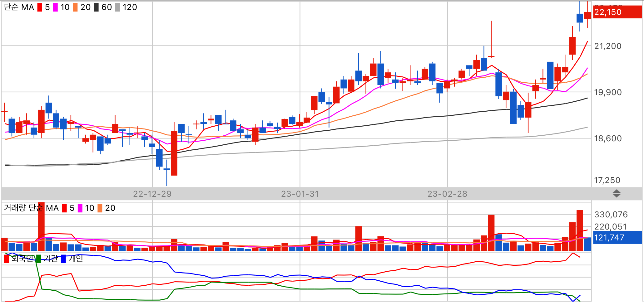Click the tallest red volume bar at far left

coord(41,227)
